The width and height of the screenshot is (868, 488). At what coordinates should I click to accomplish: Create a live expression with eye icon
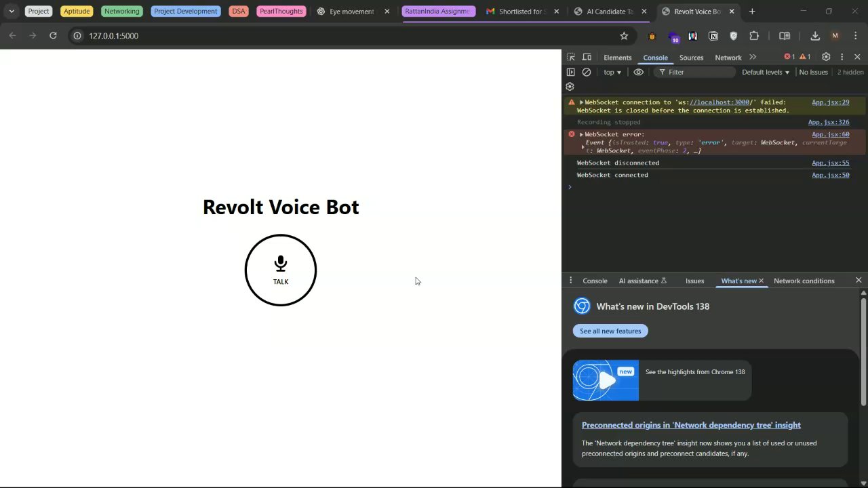638,72
